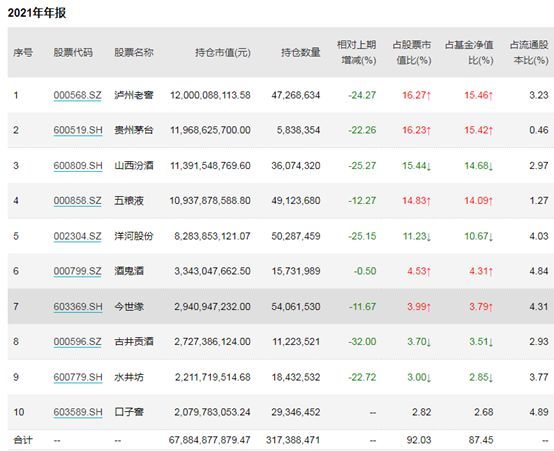Select market value 2,079,783,053.24
Viewport: 554px width, 451px height.
tap(212, 412)
